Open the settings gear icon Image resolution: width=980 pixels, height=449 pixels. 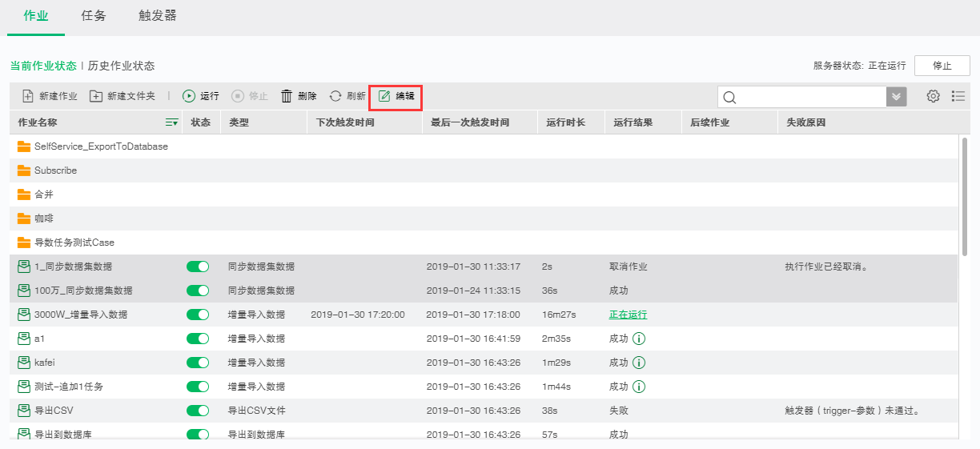point(933,96)
